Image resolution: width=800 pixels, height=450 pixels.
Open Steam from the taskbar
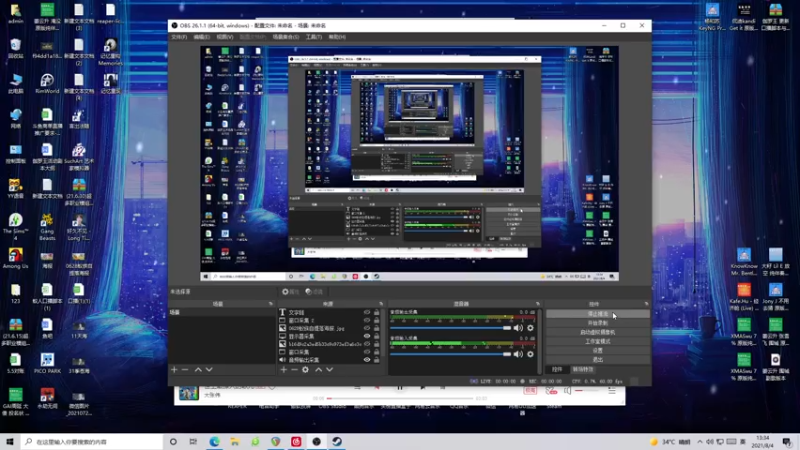coord(337,441)
